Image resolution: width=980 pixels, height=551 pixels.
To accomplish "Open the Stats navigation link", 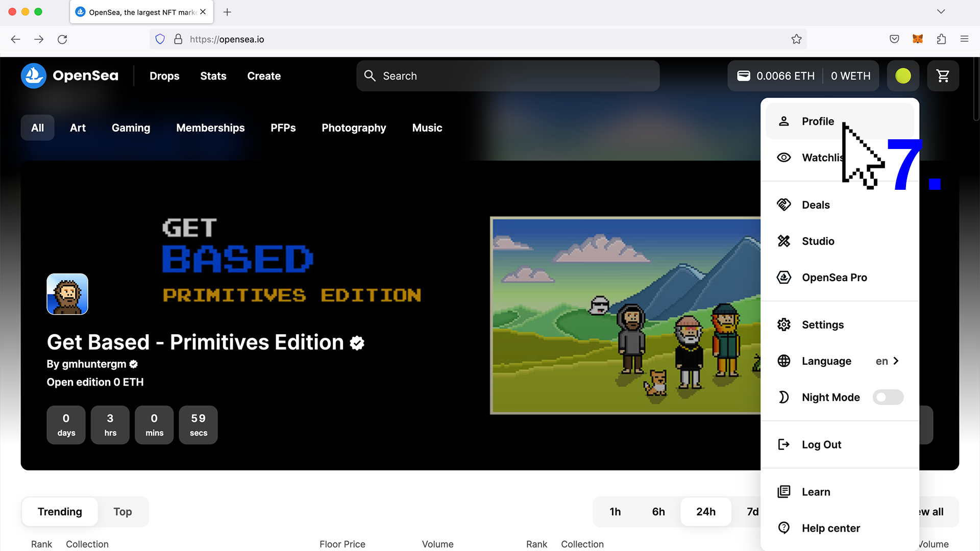I will click(x=213, y=76).
